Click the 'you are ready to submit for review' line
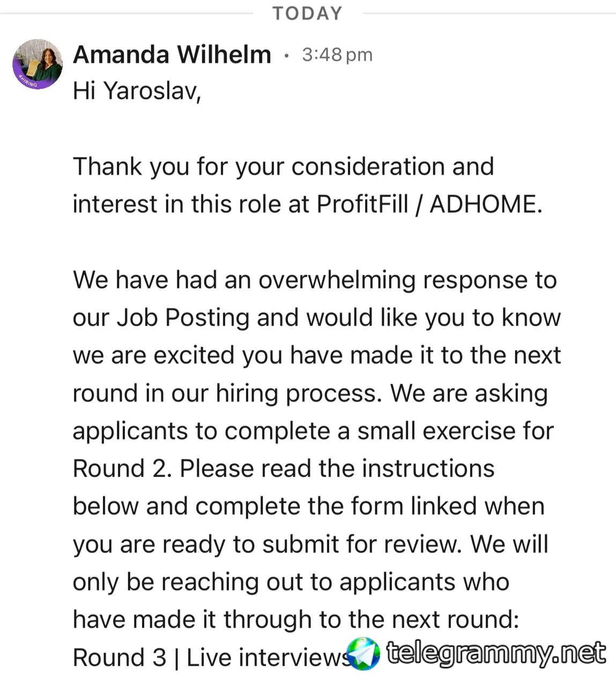616x686 pixels. 310,545
